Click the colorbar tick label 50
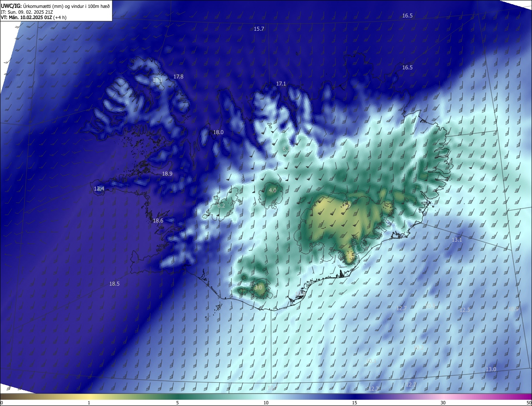 coord(529,403)
